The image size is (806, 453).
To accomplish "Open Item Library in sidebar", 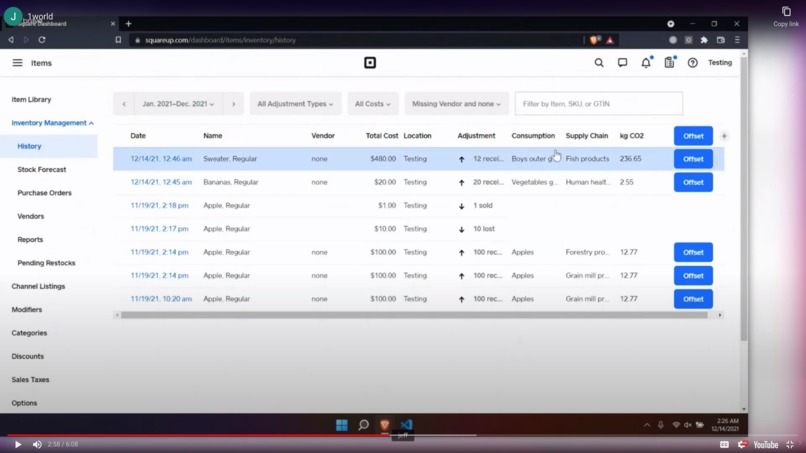I will tap(31, 100).
